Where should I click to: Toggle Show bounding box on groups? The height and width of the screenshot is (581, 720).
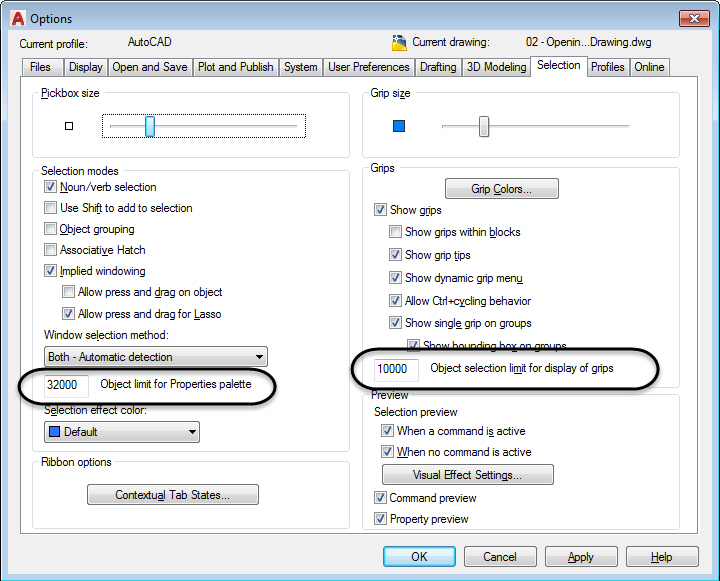tap(413, 344)
